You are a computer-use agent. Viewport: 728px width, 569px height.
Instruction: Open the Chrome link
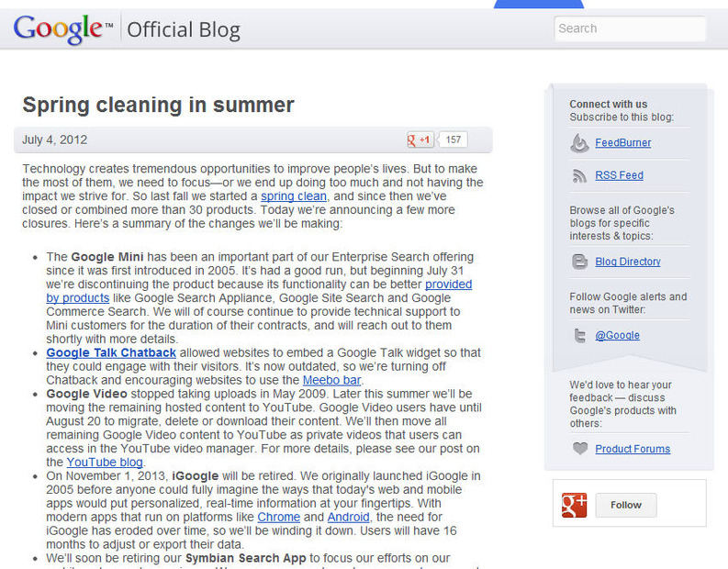click(x=278, y=517)
